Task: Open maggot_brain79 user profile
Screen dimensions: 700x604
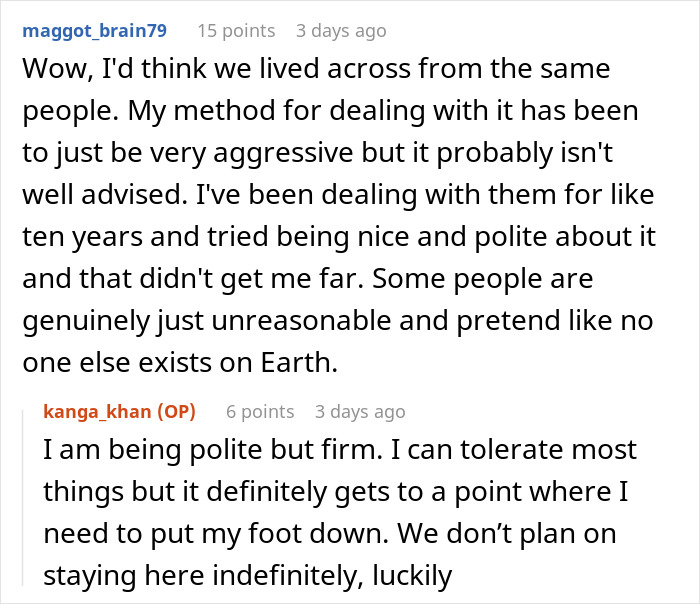Action: tap(95, 31)
